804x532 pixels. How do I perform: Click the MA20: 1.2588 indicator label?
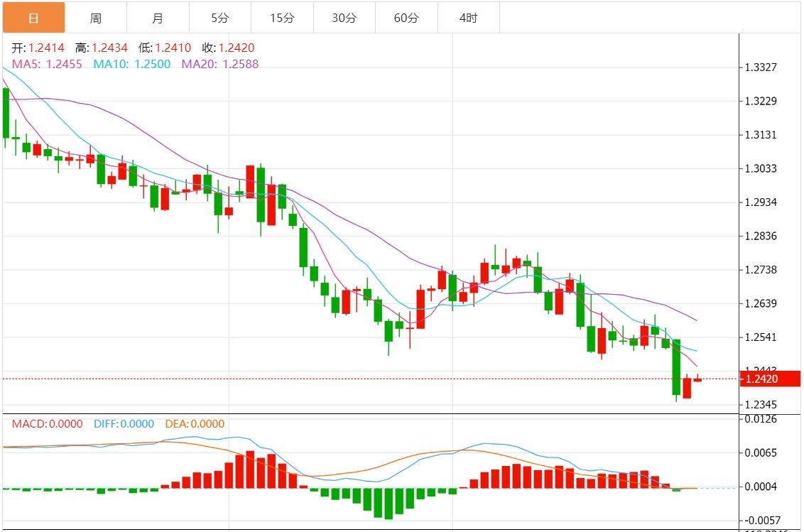220,64
